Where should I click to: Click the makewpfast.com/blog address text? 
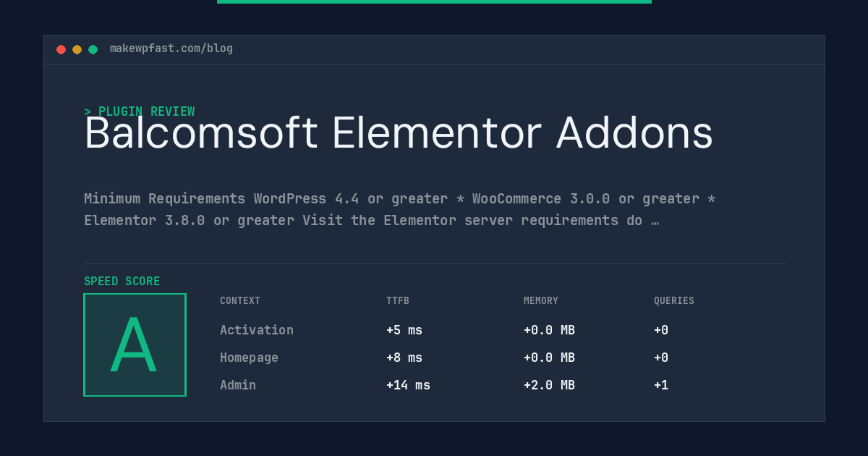coord(171,48)
